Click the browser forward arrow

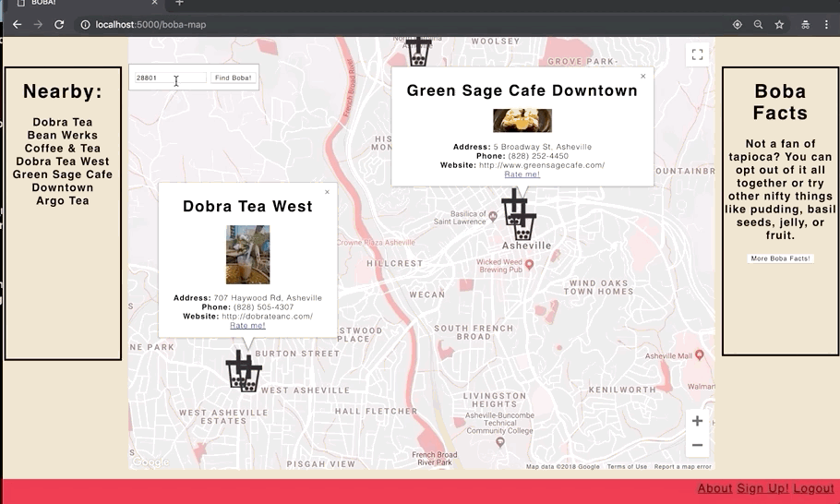pos(38,25)
